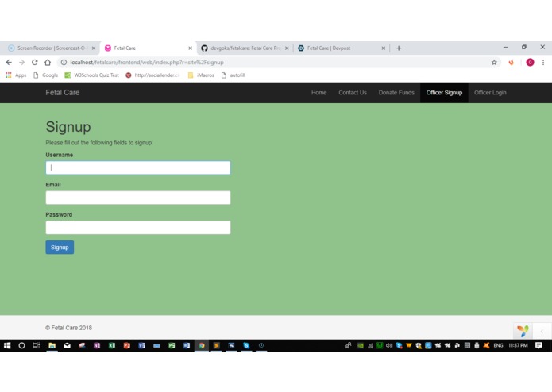Open the Action Center notifications icon
This screenshot has height=392, width=552.
click(538, 346)
